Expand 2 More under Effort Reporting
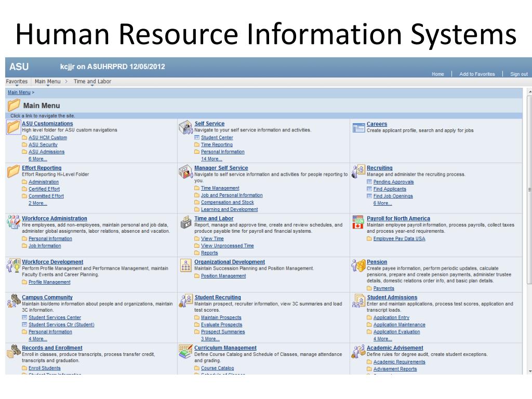This screenshot has height=399, width=532. (37, 203)
